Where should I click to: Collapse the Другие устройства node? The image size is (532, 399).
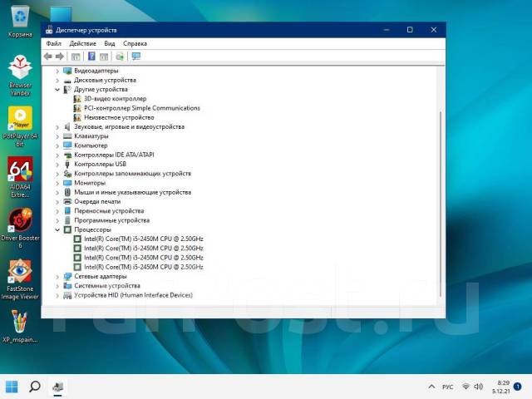coord(57,90)
